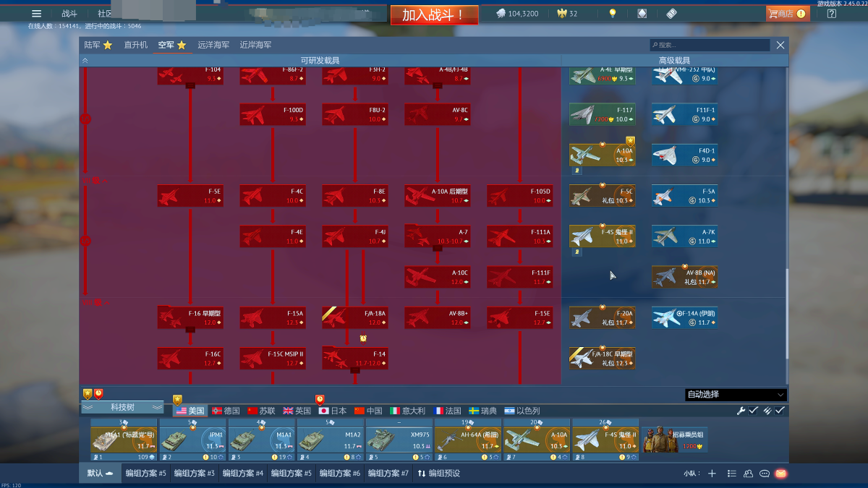Switch to the 陆军 tab
This screenshot has height=488, width=868.
[x=98, y=45]
